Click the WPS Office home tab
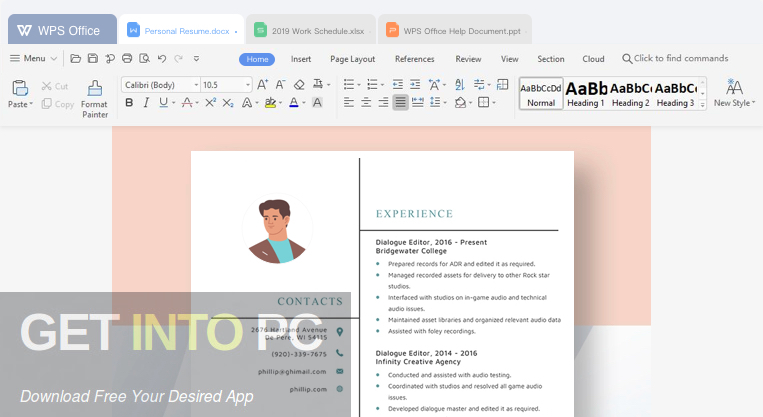 coord(62,30)
